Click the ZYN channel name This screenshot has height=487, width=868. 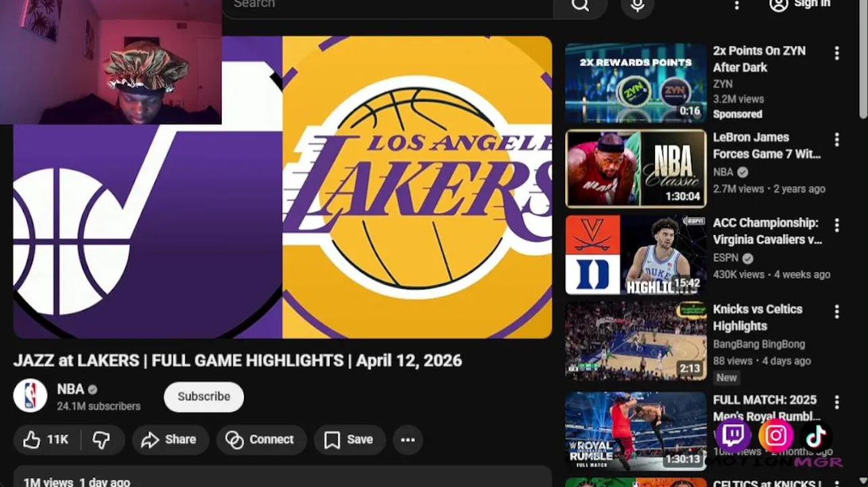pyautogui.click(x=723, y=84)
